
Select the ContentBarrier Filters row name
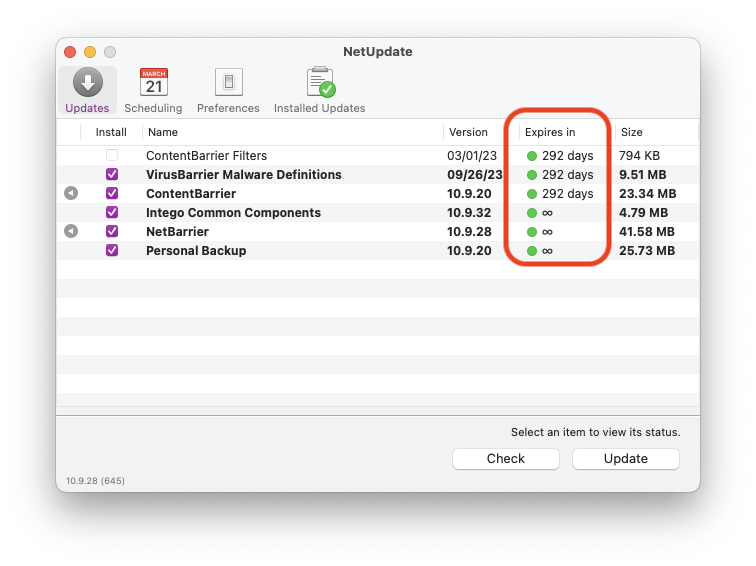tap(206, 156)
